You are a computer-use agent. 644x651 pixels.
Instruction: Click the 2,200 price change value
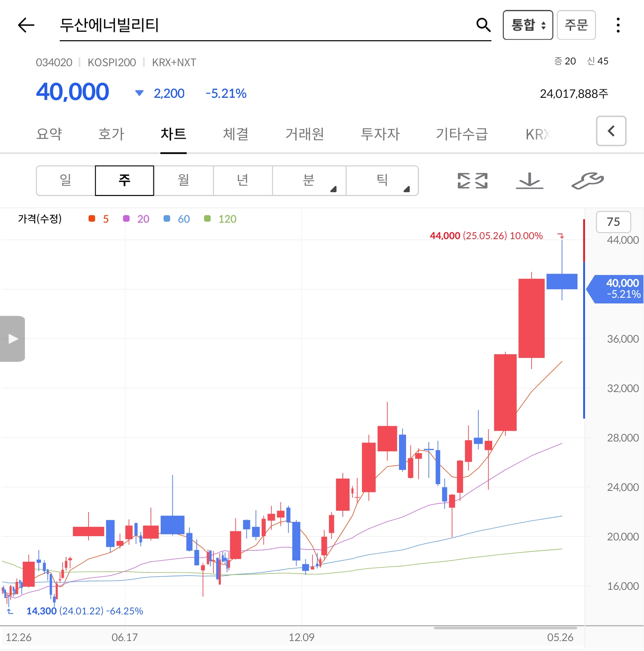click(x=169, y=94)
